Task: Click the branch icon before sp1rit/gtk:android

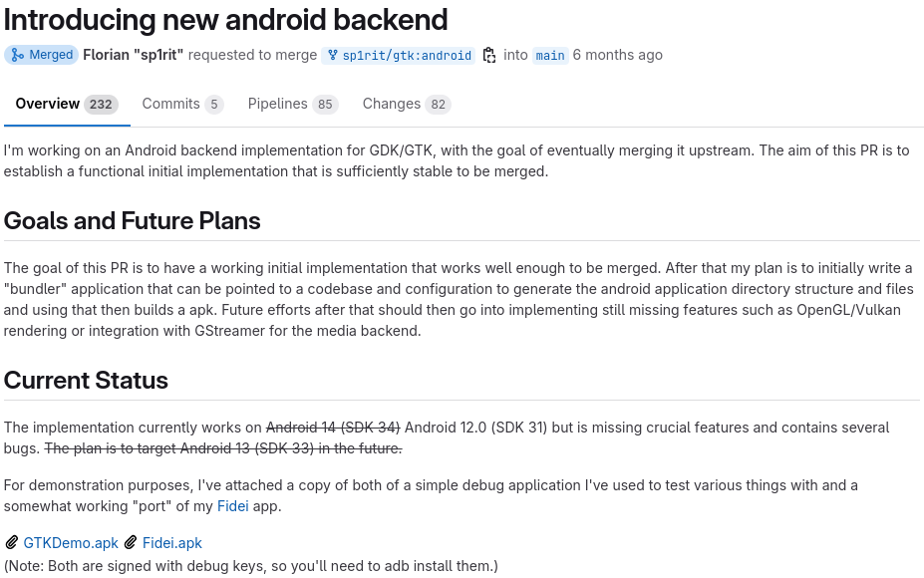Action: point(332,56)
